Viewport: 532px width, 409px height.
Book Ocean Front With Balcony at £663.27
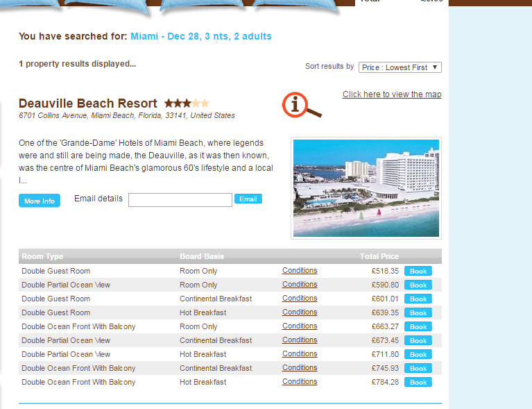[x=418, y=327]
